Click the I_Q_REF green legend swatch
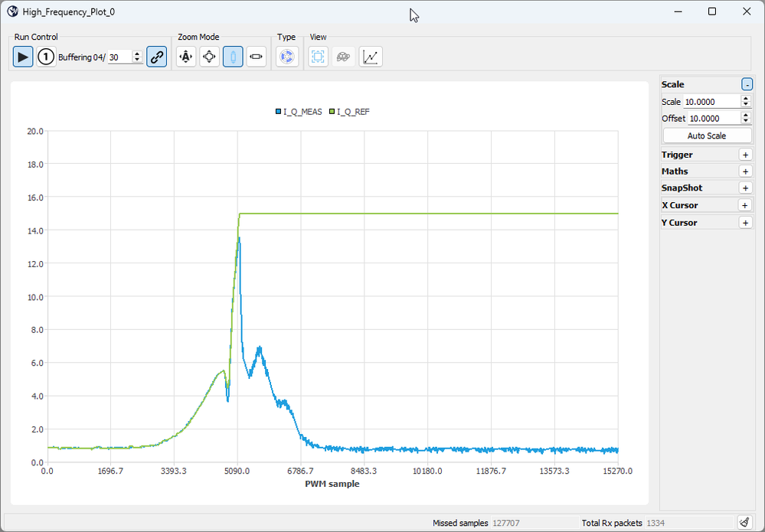This screenshot has height=532, width=765. point(332,112)
